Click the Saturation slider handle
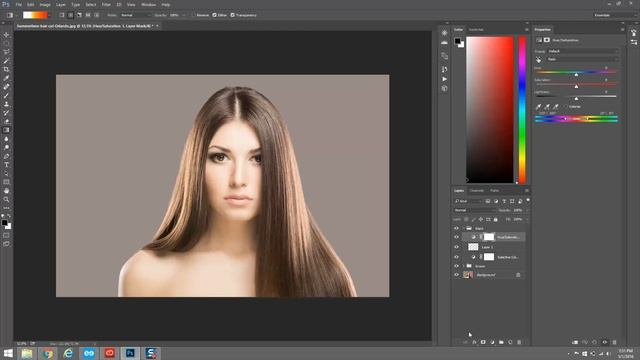Image resolution: width=640 pixels, height=360 pixels. pos(576,87)
